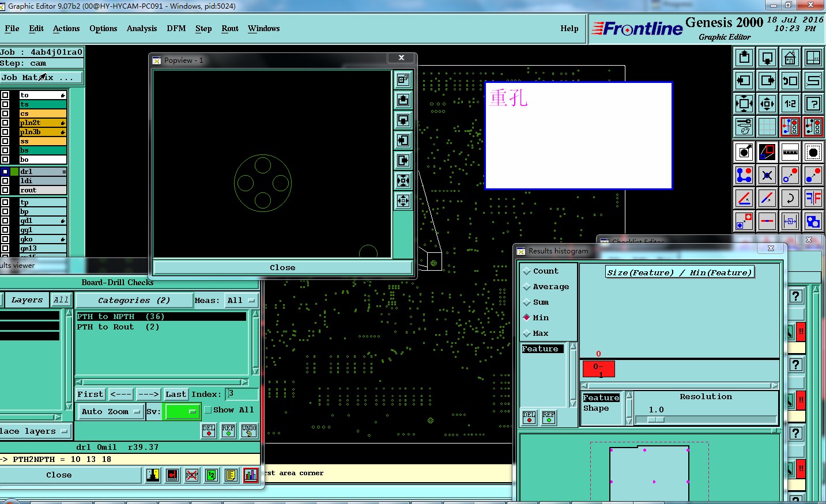826x504 pixels.
Task: Click the First result button
Action: pyautogui.click(x=90, y=394)
